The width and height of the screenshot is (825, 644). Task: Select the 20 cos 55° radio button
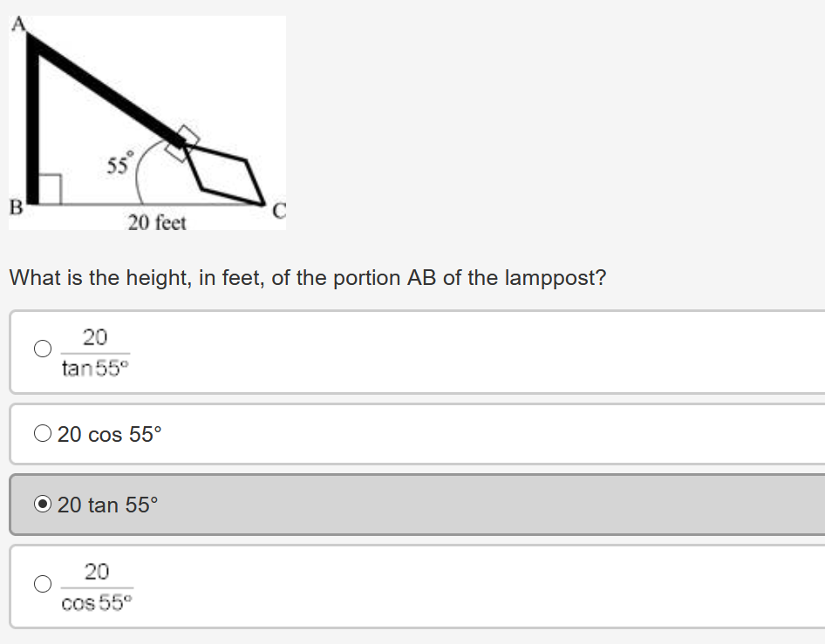pyautogui.click(x=43, y=433)
